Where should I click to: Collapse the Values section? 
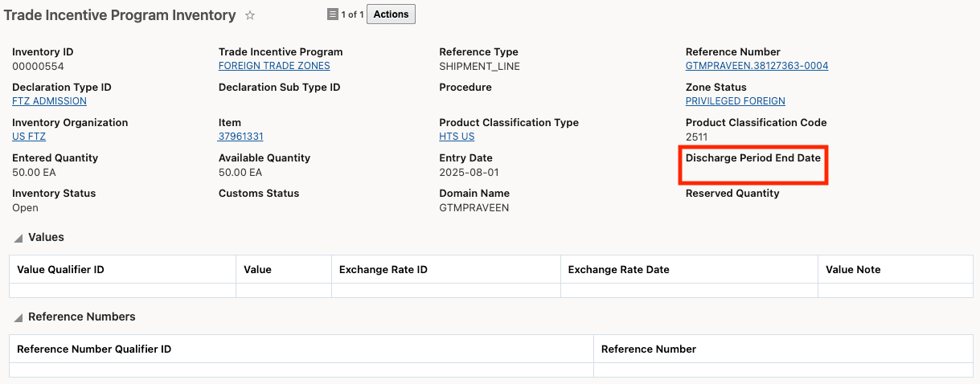pyautogui.click(x=18, y=238)
